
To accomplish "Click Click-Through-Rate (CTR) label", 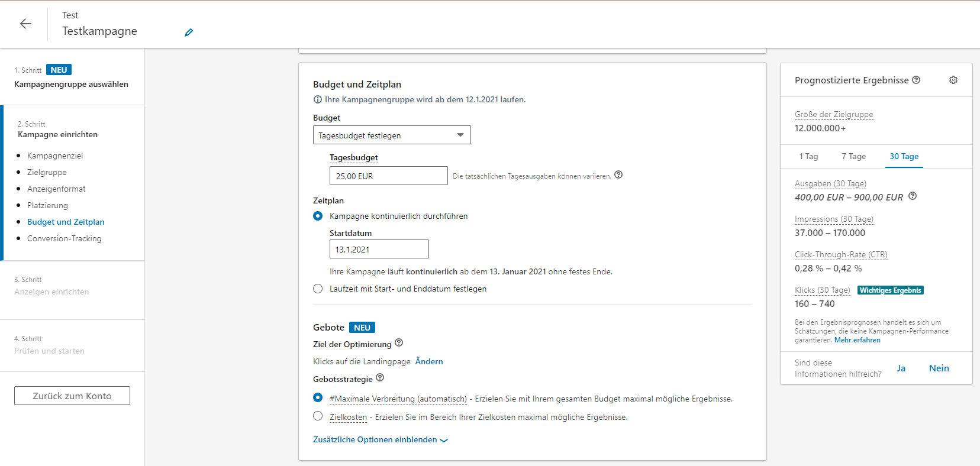I will pyautogui.click(x=841, y=254).
